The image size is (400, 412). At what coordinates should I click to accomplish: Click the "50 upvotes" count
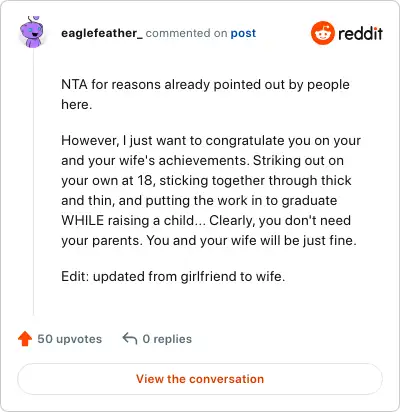tap(69, 339)
